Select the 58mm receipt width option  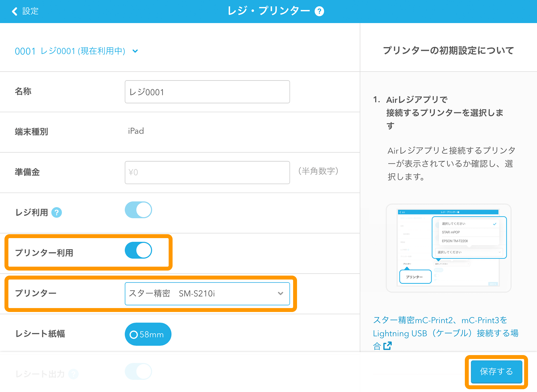[148, 334]
